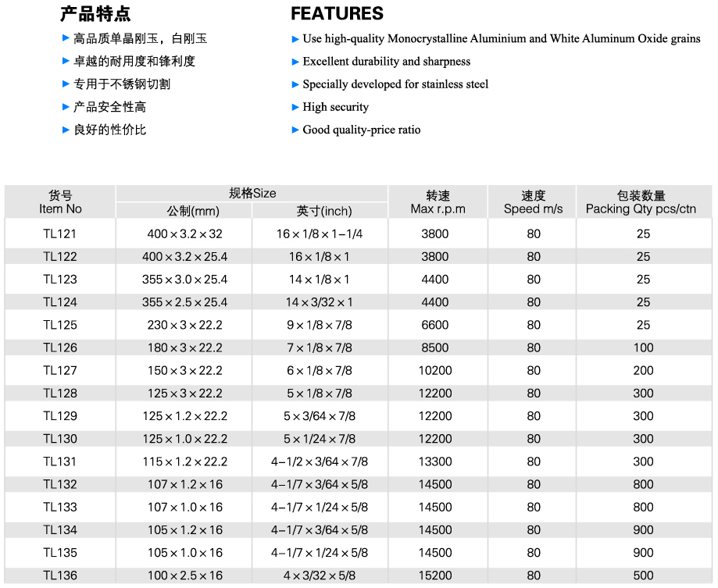
Task: Click 'Good quality-price ratio' text
Action: click(362, 130)
